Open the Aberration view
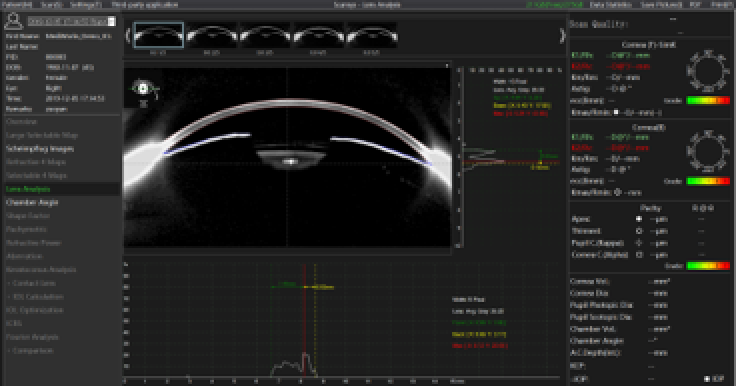This screenshot has height=386, width=736. click(x=24, y=256)
